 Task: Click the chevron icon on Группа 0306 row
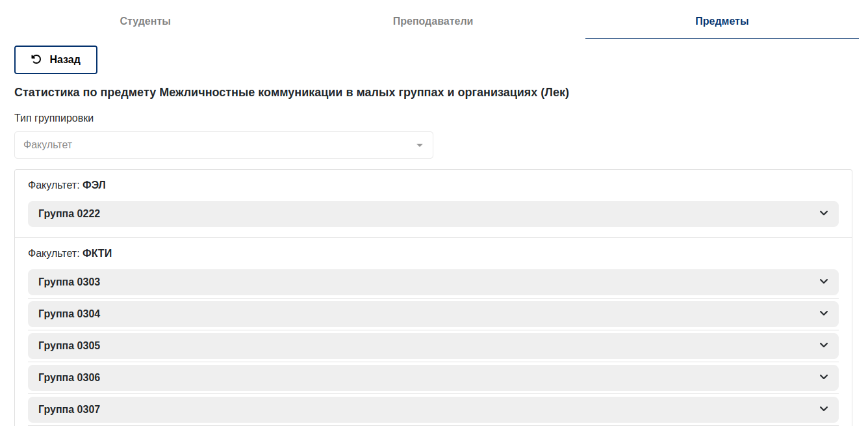tap(824, 377)
